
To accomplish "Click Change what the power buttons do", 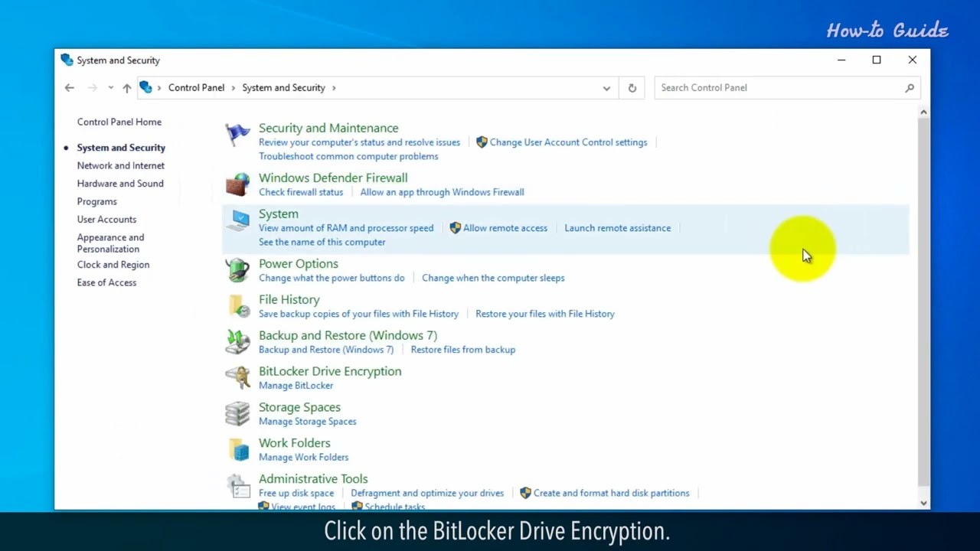I will click(332, 278).
